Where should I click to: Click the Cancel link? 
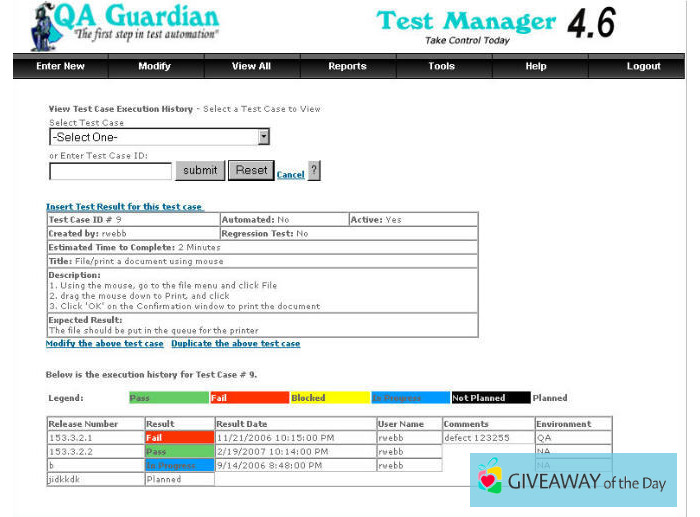pyautogui.click(x=290, y=175)
